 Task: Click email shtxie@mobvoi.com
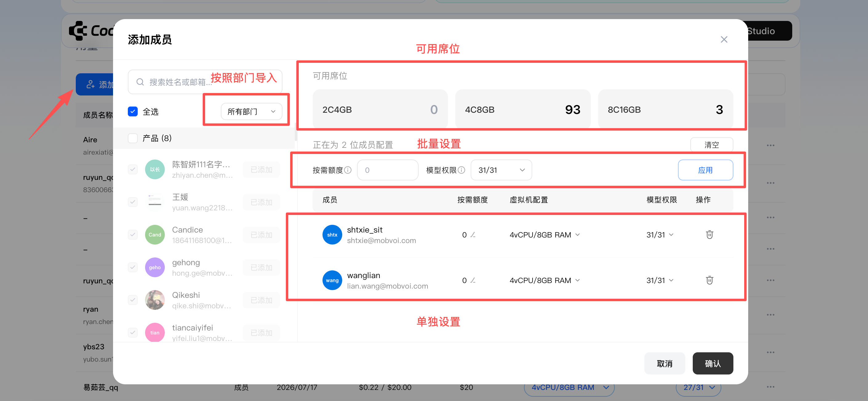pyautogui.click(x=381, y=240)
